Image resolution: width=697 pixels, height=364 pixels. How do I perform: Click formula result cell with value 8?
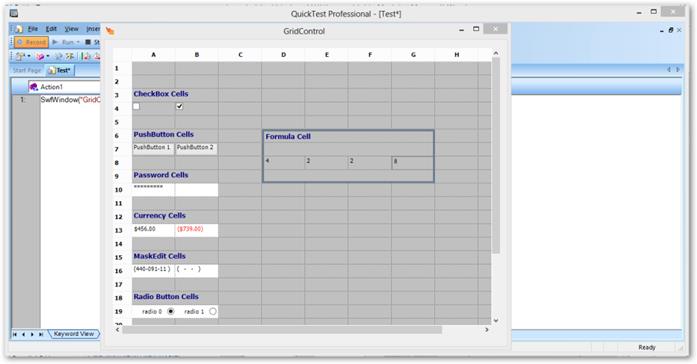(x=413, y=162)
